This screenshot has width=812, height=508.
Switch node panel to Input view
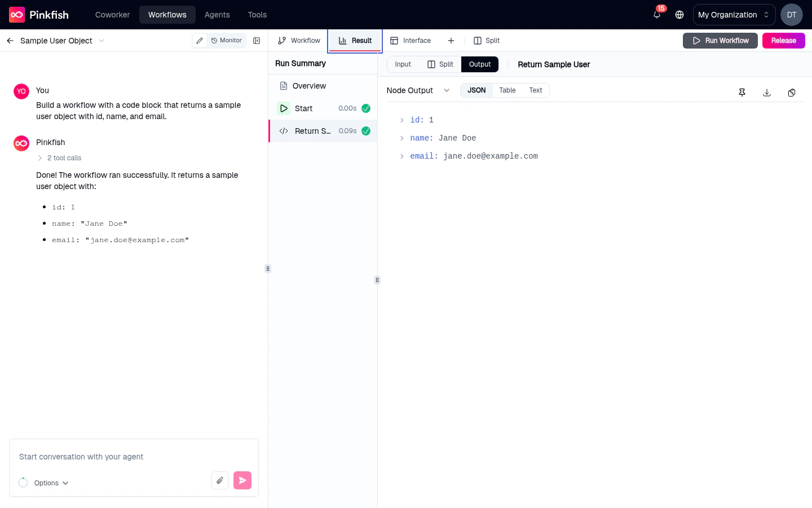[x=403, y=64]
